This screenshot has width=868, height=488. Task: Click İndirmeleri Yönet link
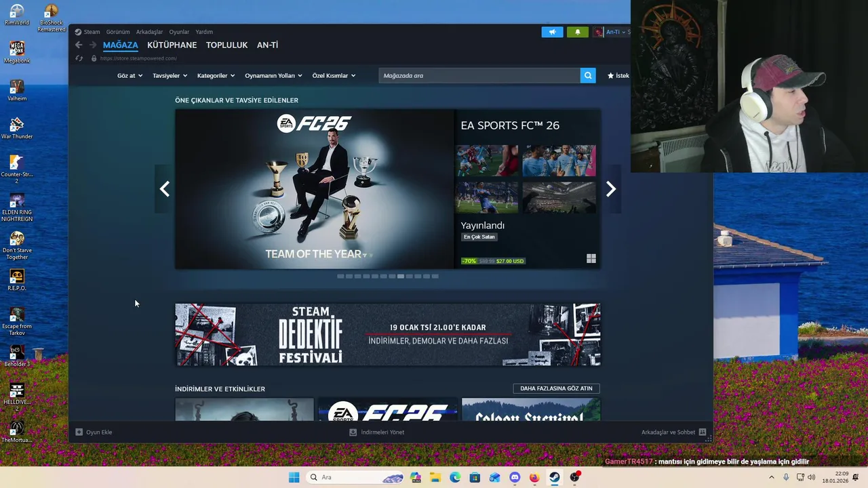tap(382, 432)
